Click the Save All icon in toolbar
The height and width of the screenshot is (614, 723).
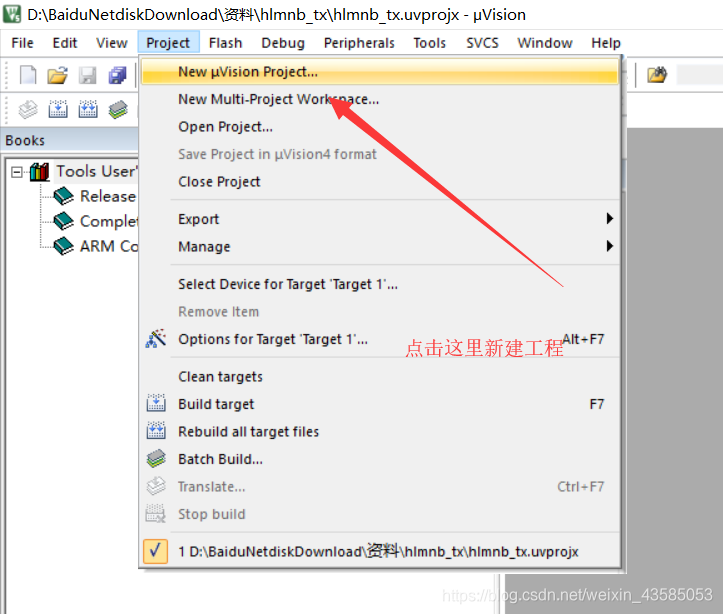point(118,75)
